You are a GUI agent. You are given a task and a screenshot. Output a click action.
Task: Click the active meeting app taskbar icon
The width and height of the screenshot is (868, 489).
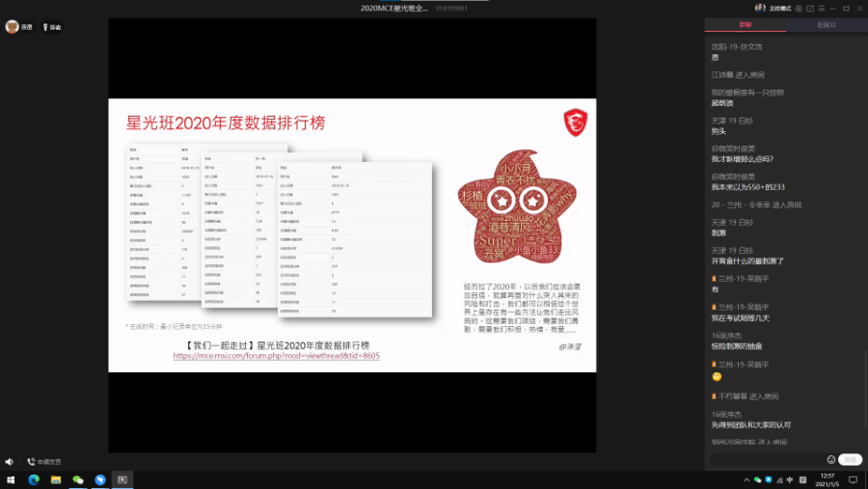point(122,479)
